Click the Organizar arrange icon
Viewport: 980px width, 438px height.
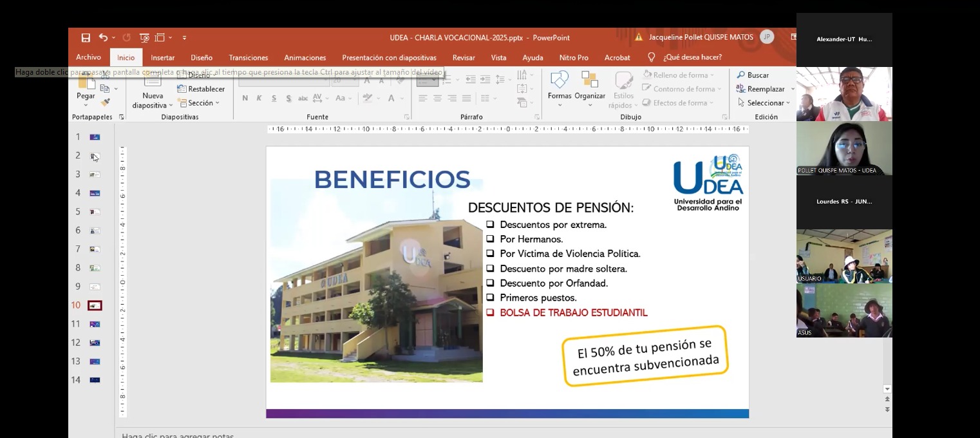pyautogui.click(x=590, y=81)
